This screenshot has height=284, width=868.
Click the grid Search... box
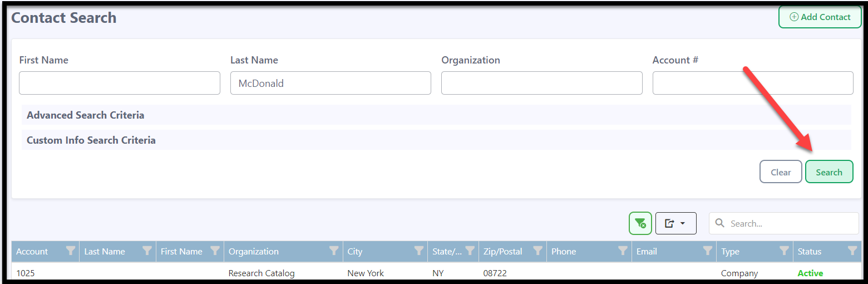click(783, 223)
